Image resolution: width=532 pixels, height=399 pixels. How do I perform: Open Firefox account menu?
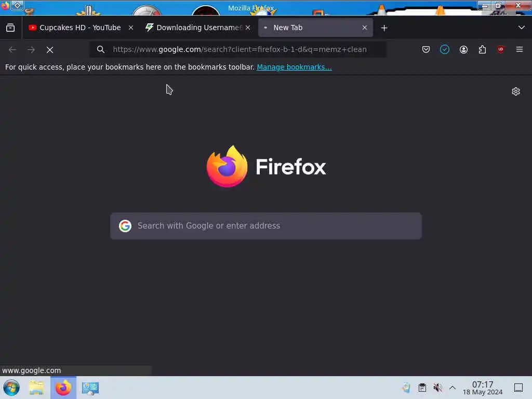click(463, 49)
